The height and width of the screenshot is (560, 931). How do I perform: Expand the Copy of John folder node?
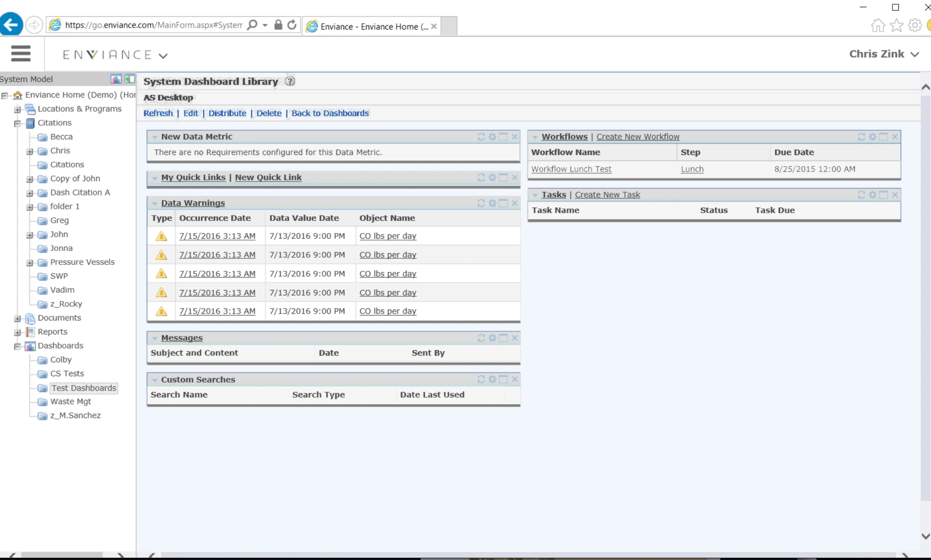[x=30, y=180]
